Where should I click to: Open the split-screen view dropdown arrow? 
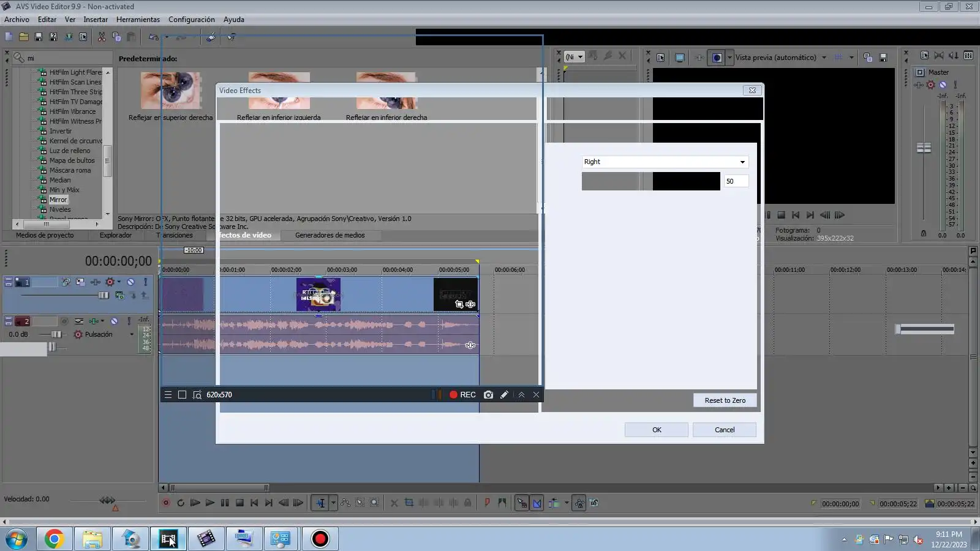(x=729, y=58)
